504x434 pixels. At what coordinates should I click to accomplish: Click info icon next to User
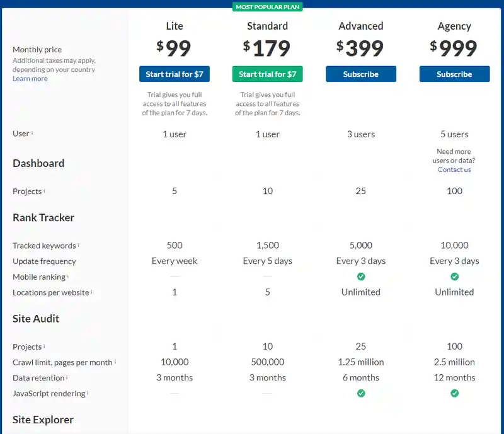pyautogui.click(x=32, y=132)
